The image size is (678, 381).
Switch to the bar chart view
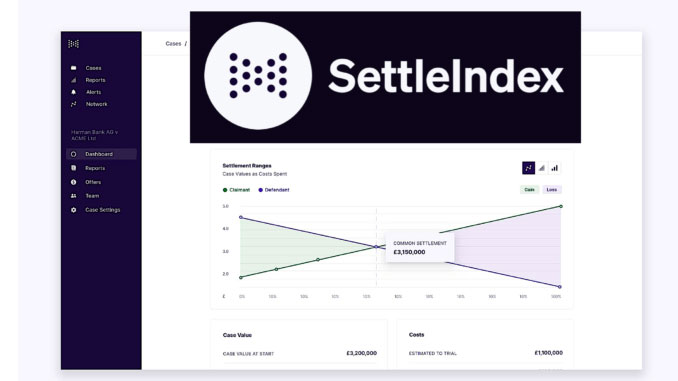(555, 168)
